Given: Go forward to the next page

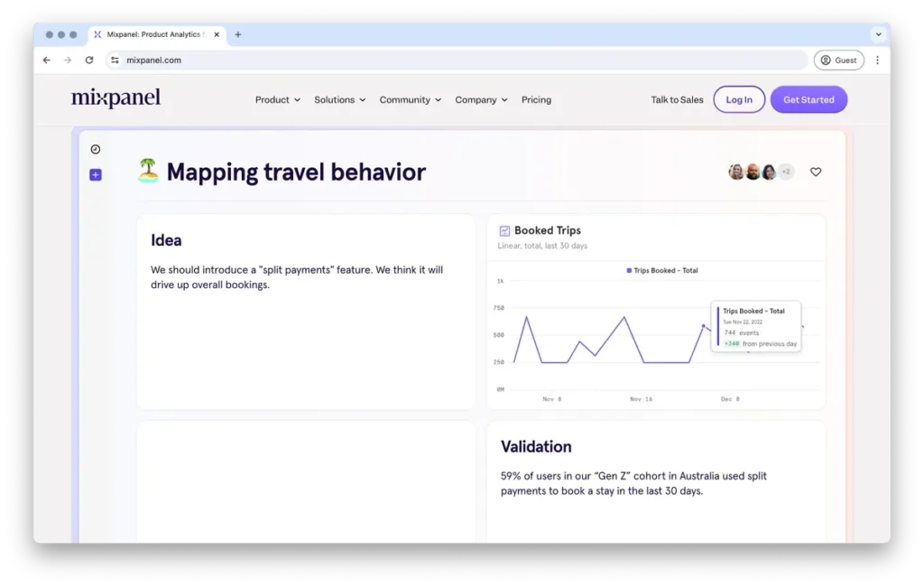Looking at the screenshot, I should pyautogui.click(x=68, y=61).
